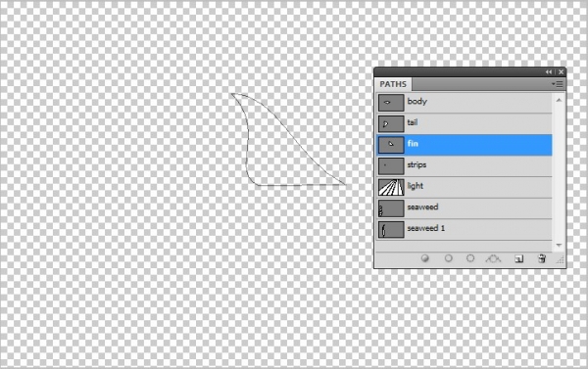Click Paths list scroll up arrow

[559, 100]
